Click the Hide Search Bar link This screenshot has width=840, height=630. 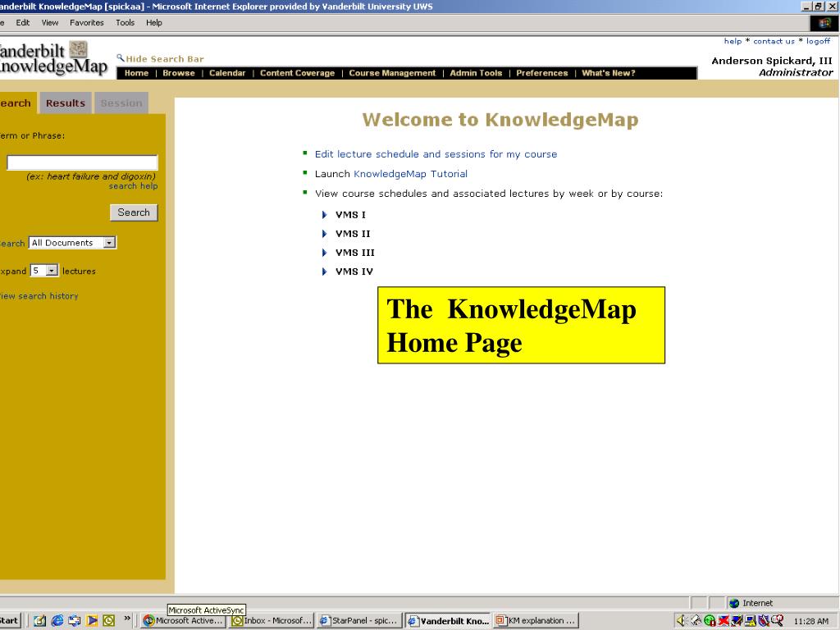coord(165,59)
